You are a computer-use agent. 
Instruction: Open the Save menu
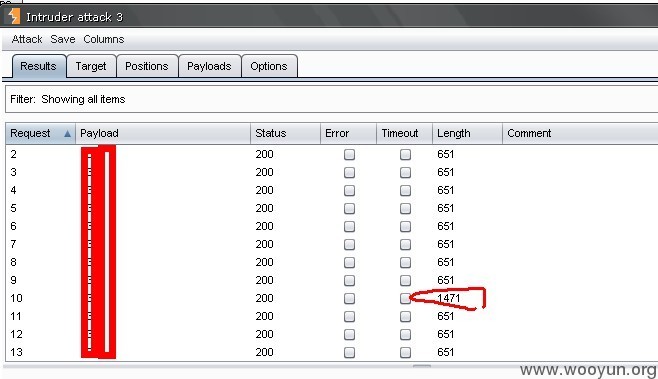(x=63, y=39)
